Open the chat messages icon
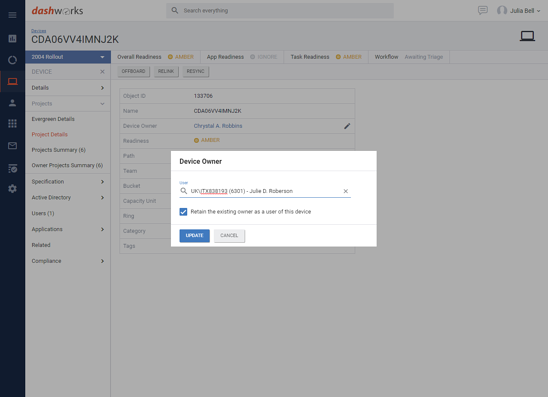 point(483,10)
